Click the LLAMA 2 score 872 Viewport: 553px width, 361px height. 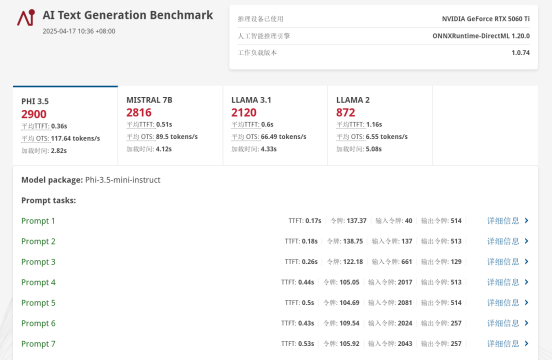tap(346, 112)
